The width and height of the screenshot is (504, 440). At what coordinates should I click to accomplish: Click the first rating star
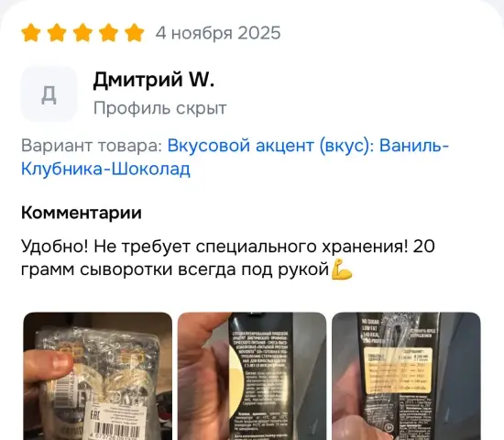click(31, 33)
